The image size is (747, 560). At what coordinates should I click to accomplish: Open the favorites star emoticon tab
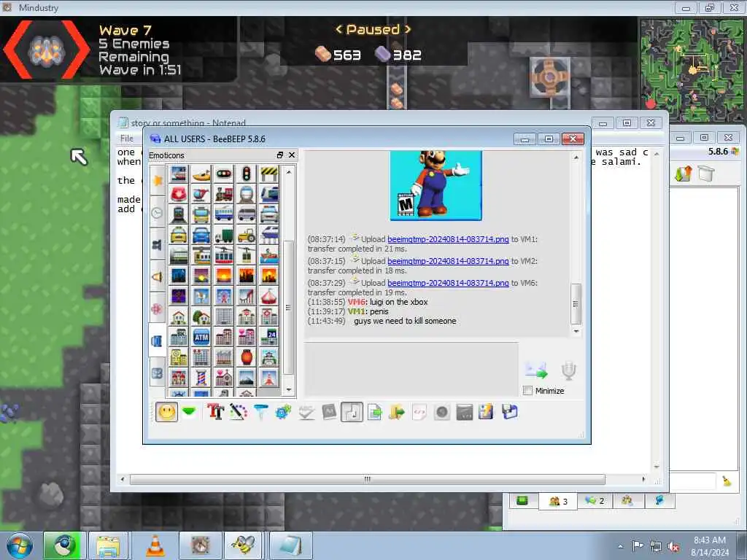click(x=158, y=181)
